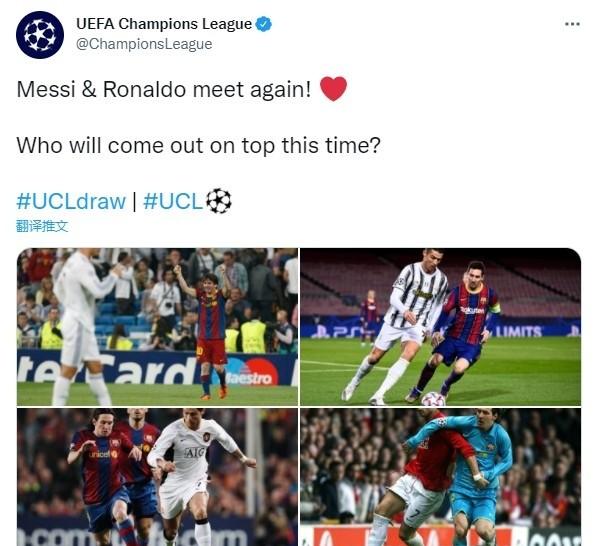The height and width of the screenshot is (546, 596).
Task: Click the MasterCard logo in first photo
Action: pos(252,373)
